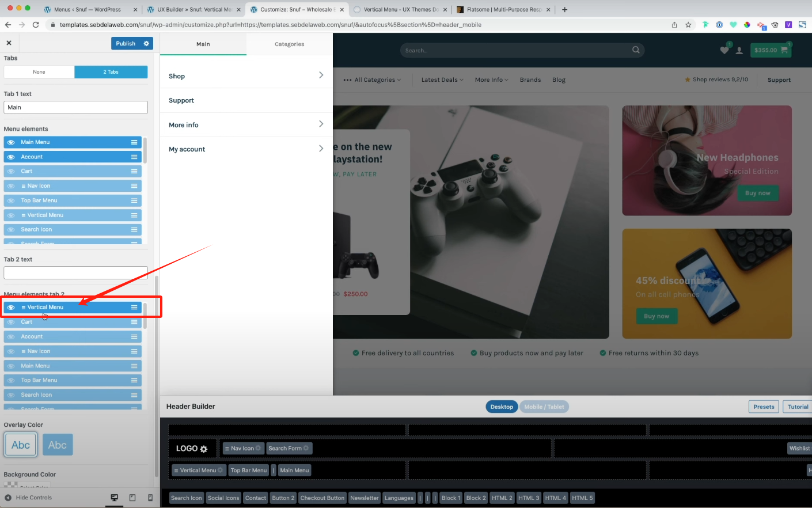Screen dimensions: 812x508
Task: Open LOGO settings gear in Header Builder
Action: (x=203, y=449)
